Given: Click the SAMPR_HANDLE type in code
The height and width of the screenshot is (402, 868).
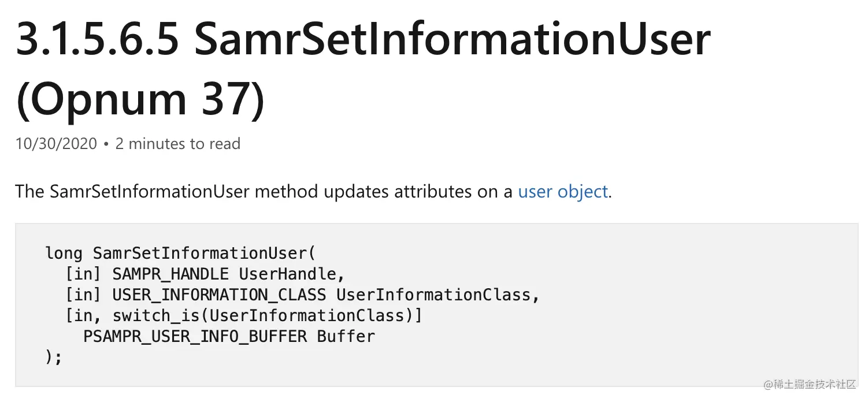Looking at the screenshot, I should pyautogui.click(x=170, y=274).
